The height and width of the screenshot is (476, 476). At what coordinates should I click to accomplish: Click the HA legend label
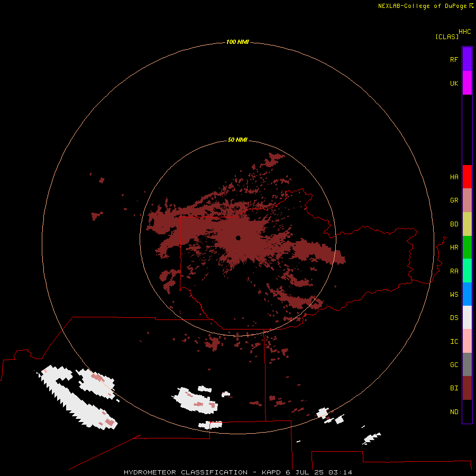tap(454, 177)
